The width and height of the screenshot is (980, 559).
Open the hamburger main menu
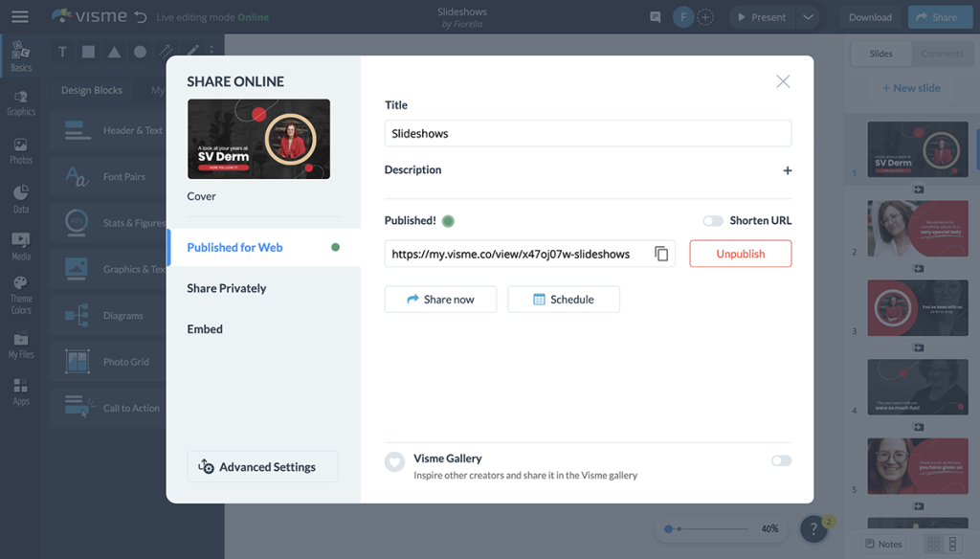coord(19,17)
